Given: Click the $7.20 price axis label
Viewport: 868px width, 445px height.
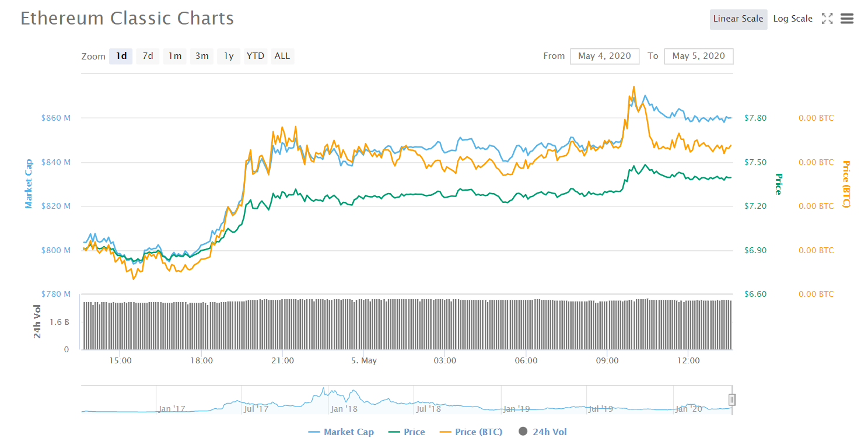Looking at the screenshot, I should click(x=756, y=206).
